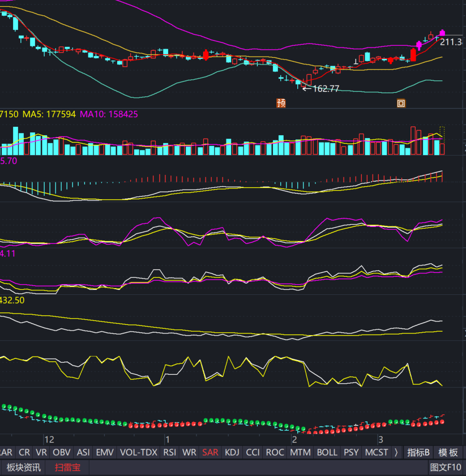Open the 模板 template menu
This screenshot has width=466, height=476.
pyautogui.click(x=447, y=452)
